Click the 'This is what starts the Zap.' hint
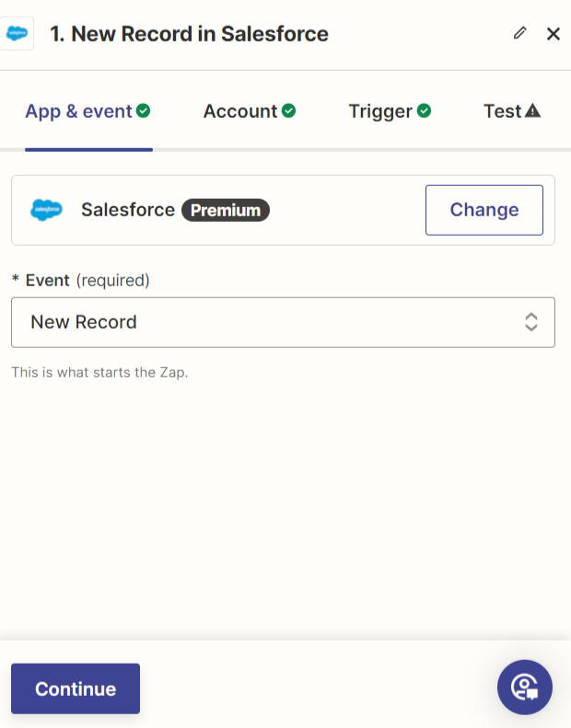This screenshot has width=571, height=728. [99, 373]
